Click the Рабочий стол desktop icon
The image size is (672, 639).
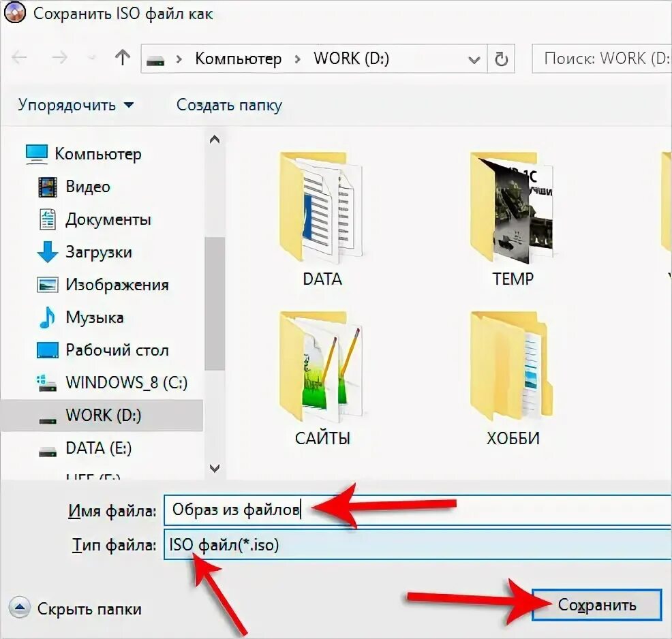pos(48,350)
